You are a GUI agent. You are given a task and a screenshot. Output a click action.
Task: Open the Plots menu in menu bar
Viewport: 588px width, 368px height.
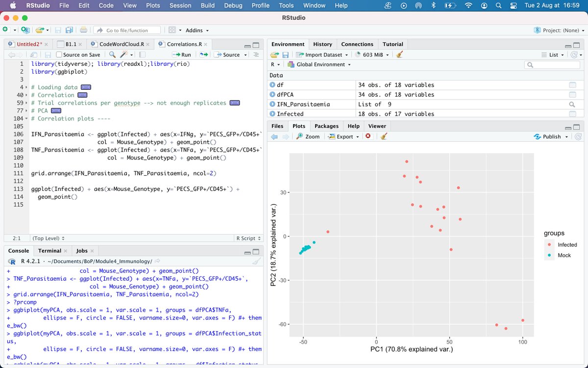[x=153, y=6]
